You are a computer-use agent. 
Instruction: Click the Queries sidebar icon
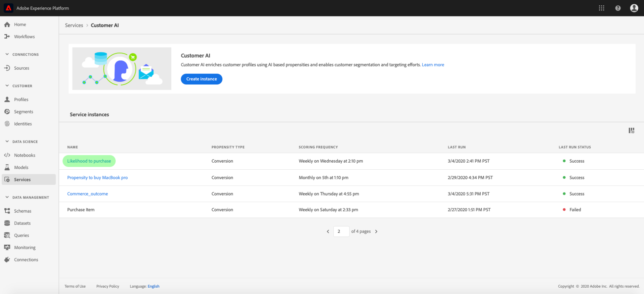point(7,235)
